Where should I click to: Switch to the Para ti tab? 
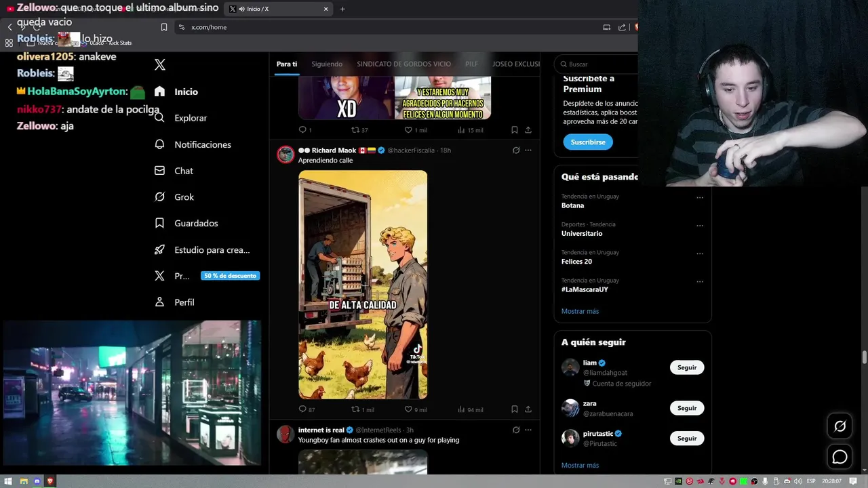[x=287, y=64]
